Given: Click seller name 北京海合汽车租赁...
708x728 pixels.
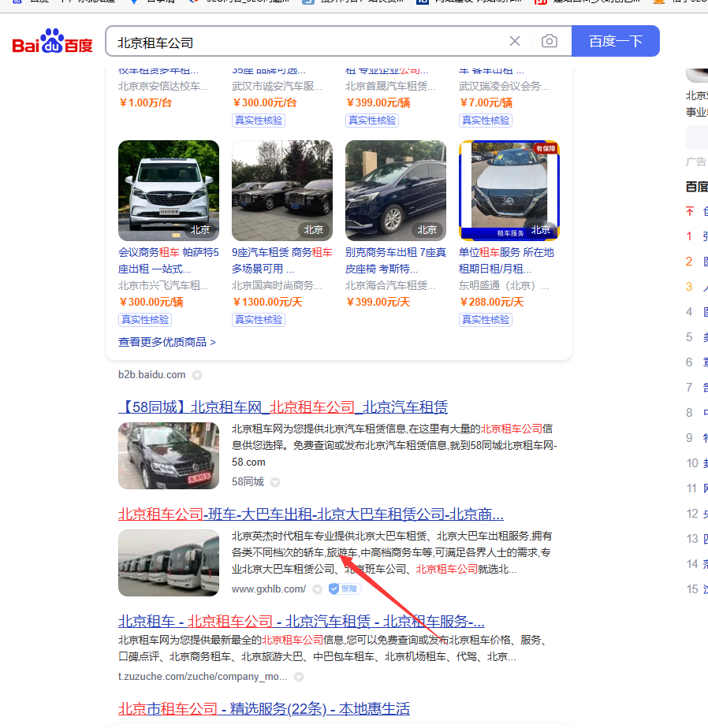Looking at the screenshot, I should (390, 285).
